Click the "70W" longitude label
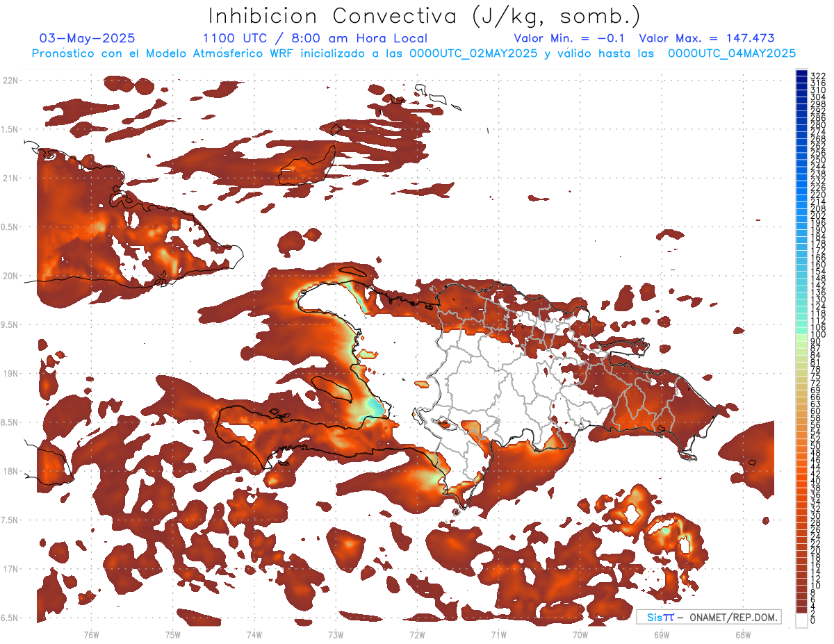The height and width of the screenshot is (644, 834). [580, 634]
